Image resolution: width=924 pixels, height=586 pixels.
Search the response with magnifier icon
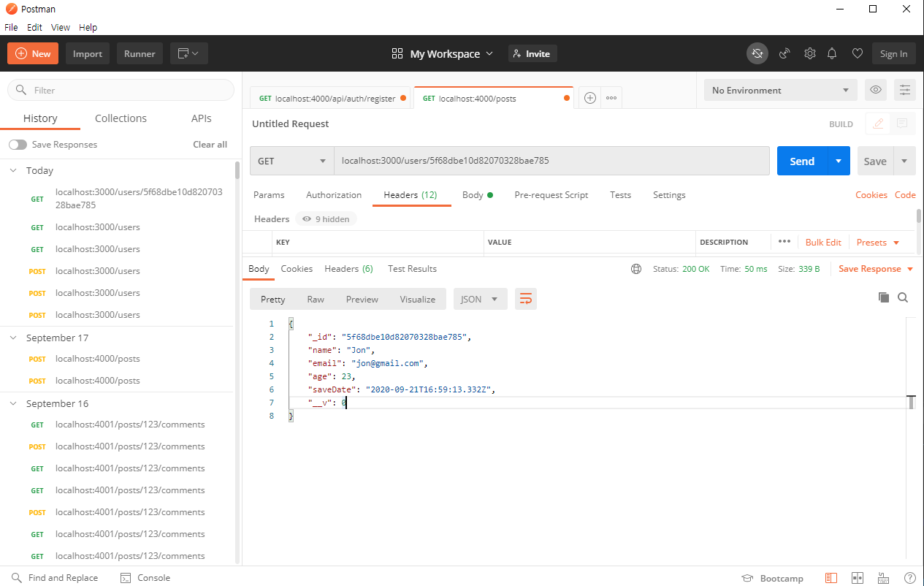tap(903, 297)
